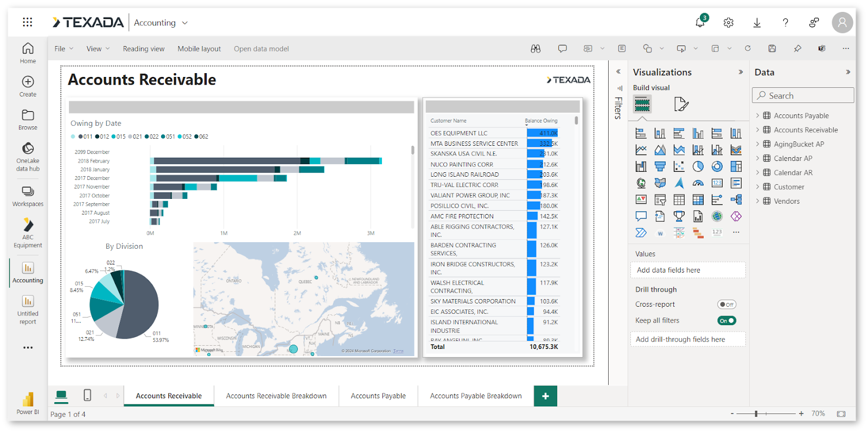Open OneLake data hub in sidebar

[28, 157]
